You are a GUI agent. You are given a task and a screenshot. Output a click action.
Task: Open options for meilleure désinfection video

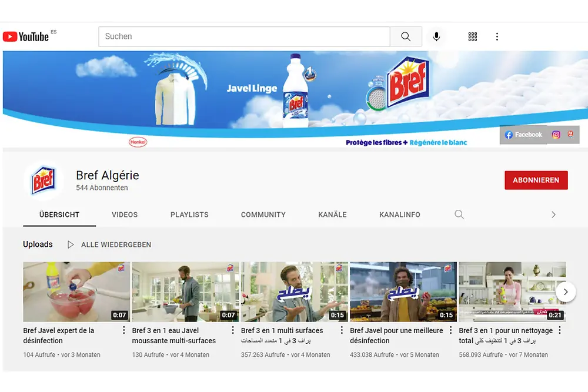pos(450,330)
